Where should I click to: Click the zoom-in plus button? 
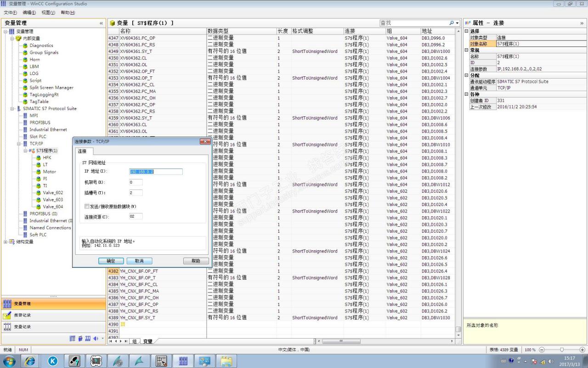pyautogui.click(x=582, y=350)
